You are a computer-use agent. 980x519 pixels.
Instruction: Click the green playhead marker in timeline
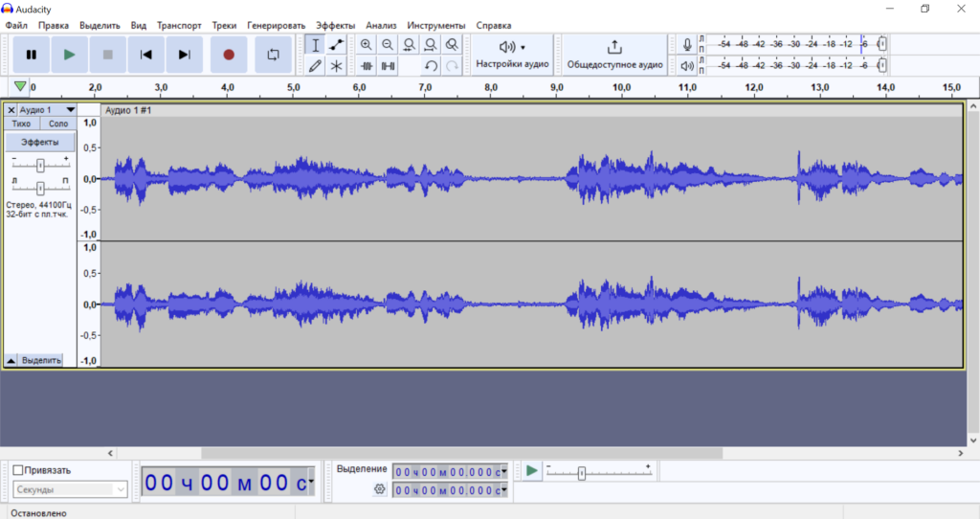coord(20,86)
